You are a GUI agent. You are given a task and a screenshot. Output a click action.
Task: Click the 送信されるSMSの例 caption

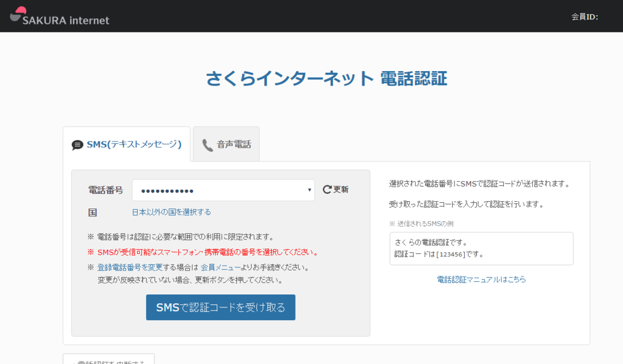421,224
